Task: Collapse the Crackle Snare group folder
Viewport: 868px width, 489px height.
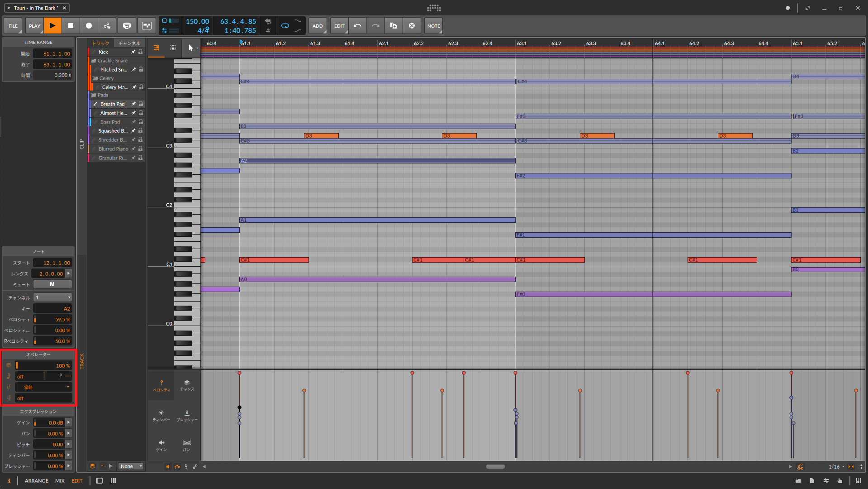Action: (x=94, y=61)
